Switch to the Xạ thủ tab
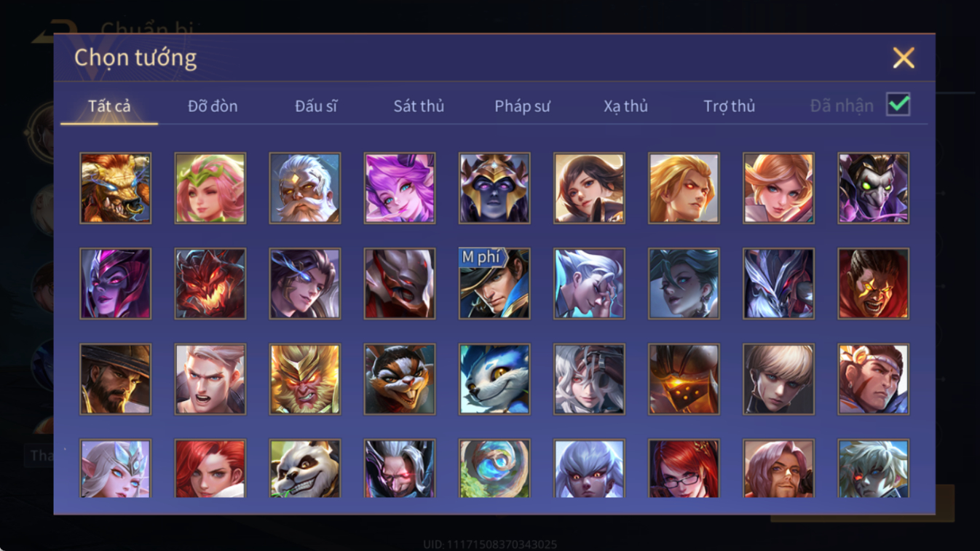 (x=625, y=106)
